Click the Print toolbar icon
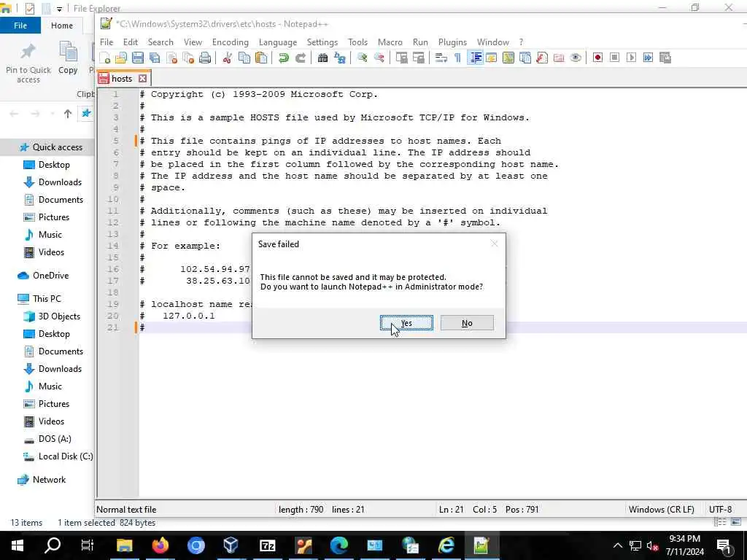Viewport: 747px width, 560px height. pyautogui.click(x=205, y=58)
